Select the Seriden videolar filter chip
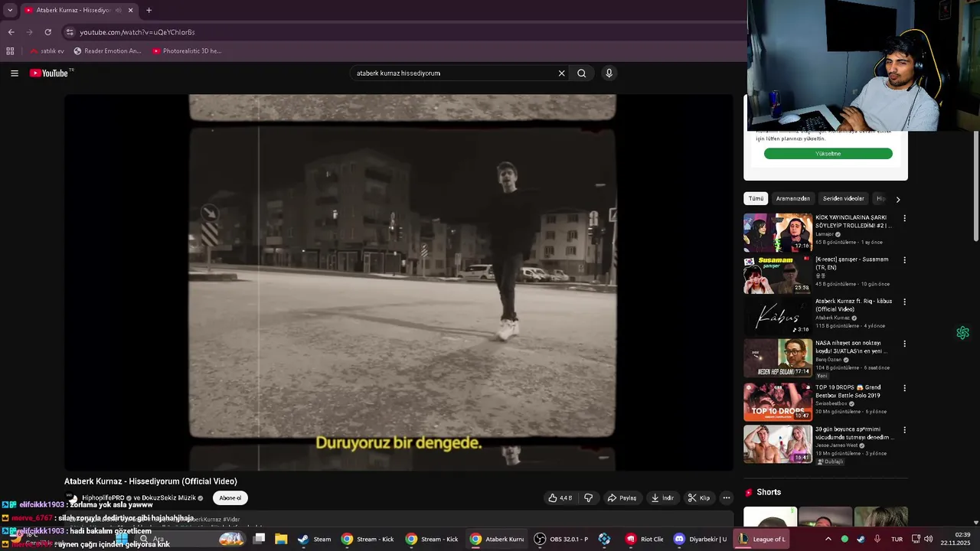This screenshot has height=551, width=980. [x=843, y=199]
